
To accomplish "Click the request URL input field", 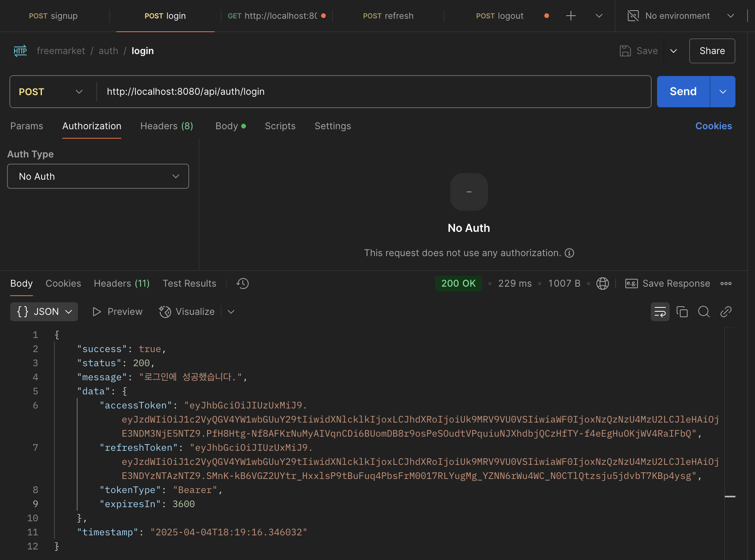I will pyautogui.click(x=372, y=92).
